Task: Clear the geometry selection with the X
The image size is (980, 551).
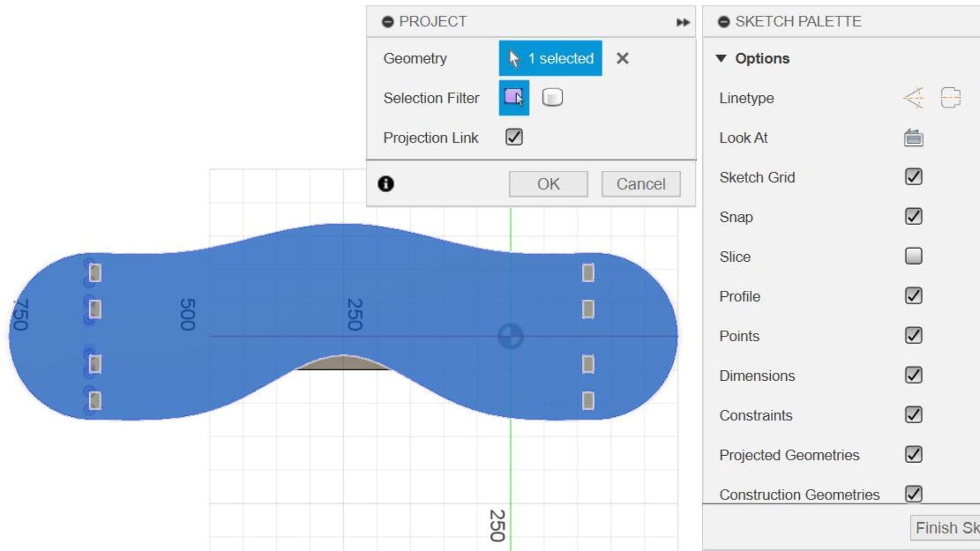Action: tap(622, 58)
